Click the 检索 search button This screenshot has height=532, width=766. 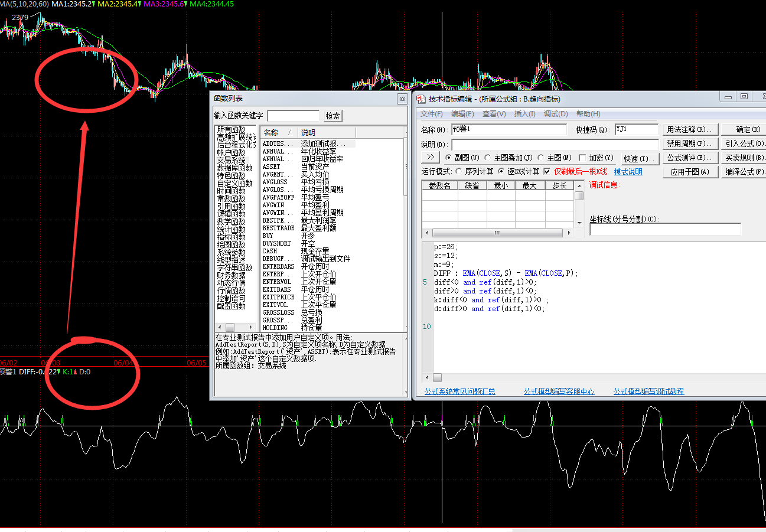click(x=333, y=116)
